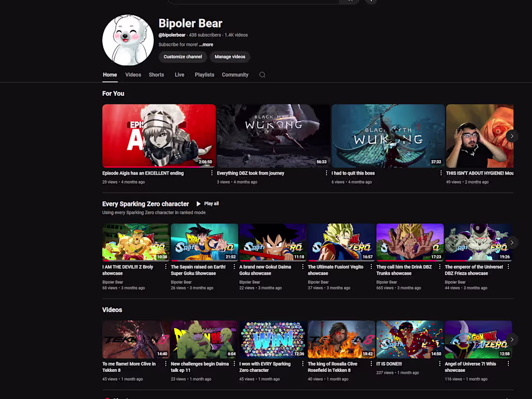Open the channel search magnifier icon
Viewport: 532px width, 399px height.
[x=262, y=75]
